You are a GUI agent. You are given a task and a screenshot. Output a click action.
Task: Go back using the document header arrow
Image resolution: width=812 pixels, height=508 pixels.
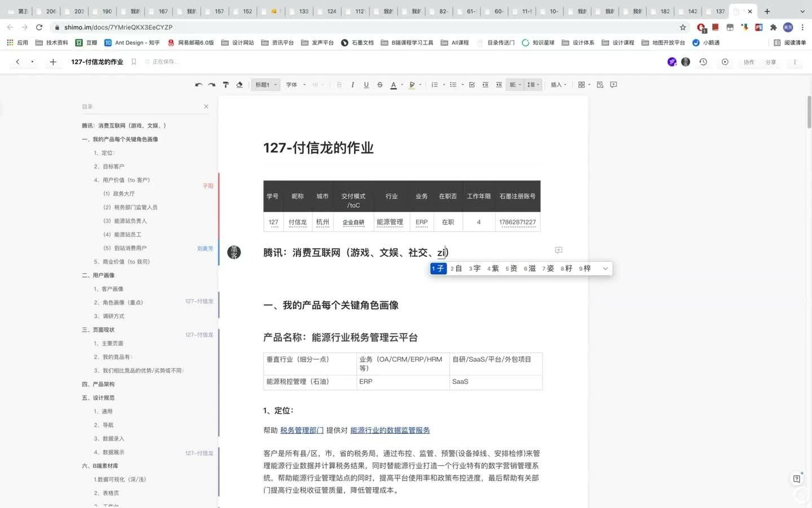pyautogui.click(x=17, y=62)
